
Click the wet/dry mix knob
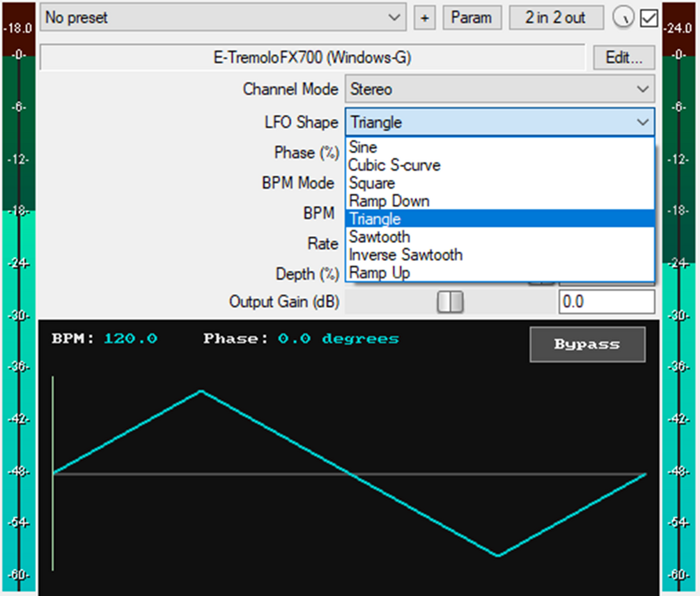coord(623,17)
